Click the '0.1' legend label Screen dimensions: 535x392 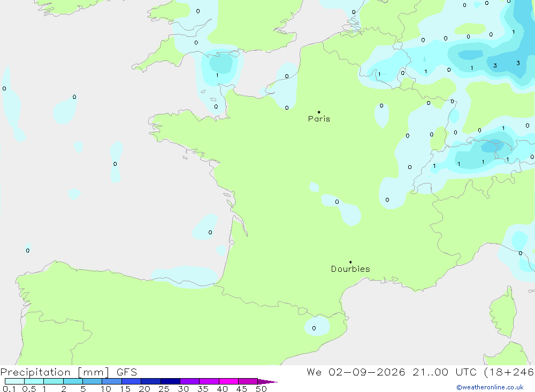click(x=9, y=389)
